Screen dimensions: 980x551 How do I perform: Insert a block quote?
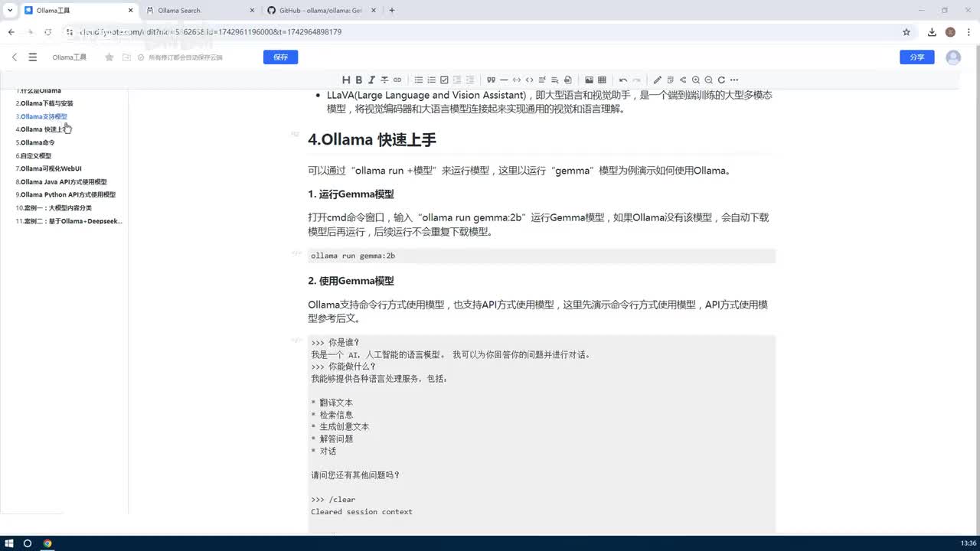491,80
